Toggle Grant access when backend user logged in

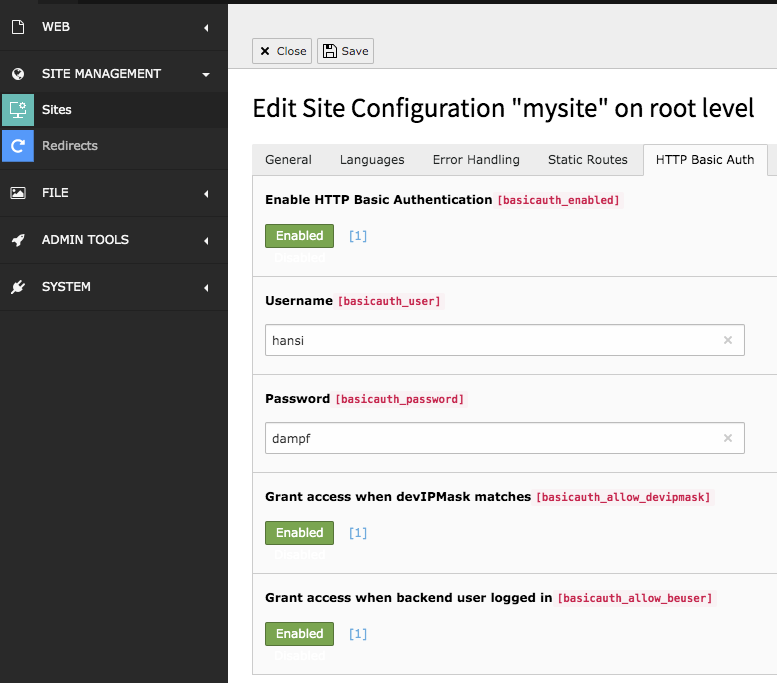(299, 634)
